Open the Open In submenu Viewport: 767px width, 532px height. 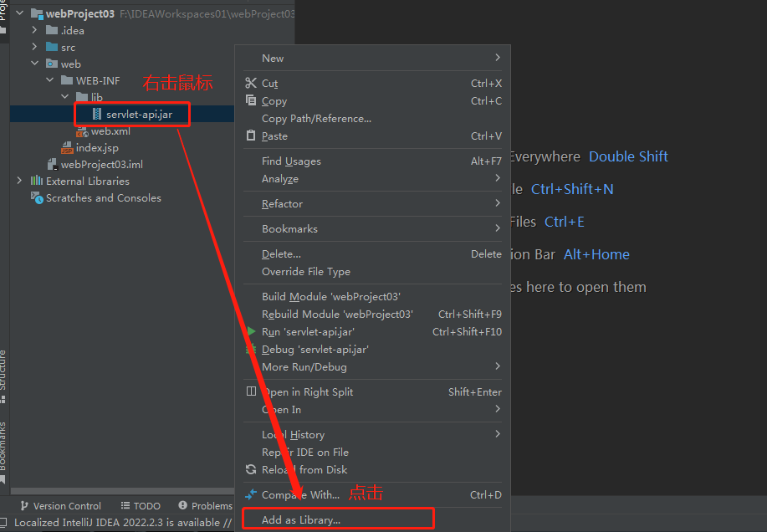(x=373, y=409)
